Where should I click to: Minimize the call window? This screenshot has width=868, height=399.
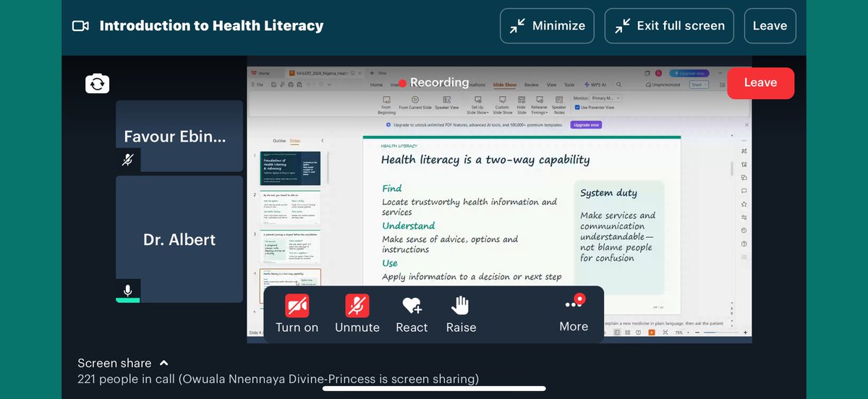(x=547, y=26)
